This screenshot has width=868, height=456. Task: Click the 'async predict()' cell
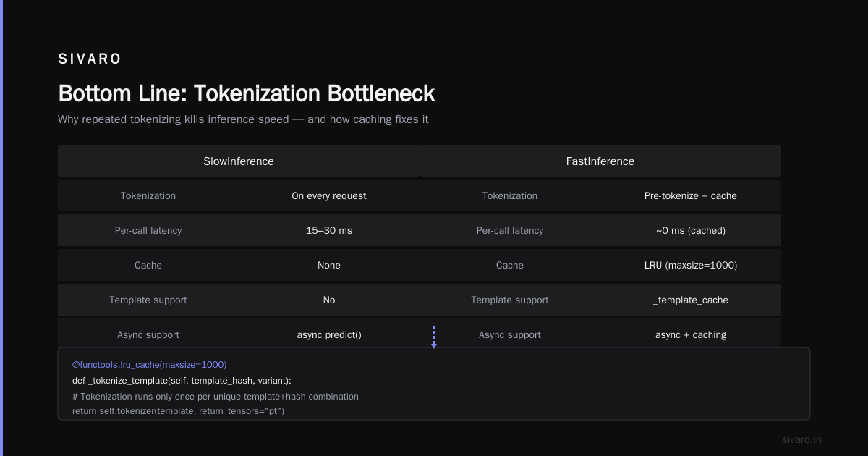click(329, 334)
